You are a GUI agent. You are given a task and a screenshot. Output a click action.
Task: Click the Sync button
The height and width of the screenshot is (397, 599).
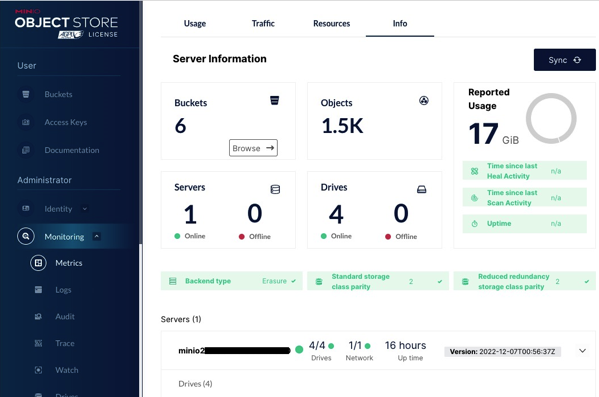coord(565,60)
